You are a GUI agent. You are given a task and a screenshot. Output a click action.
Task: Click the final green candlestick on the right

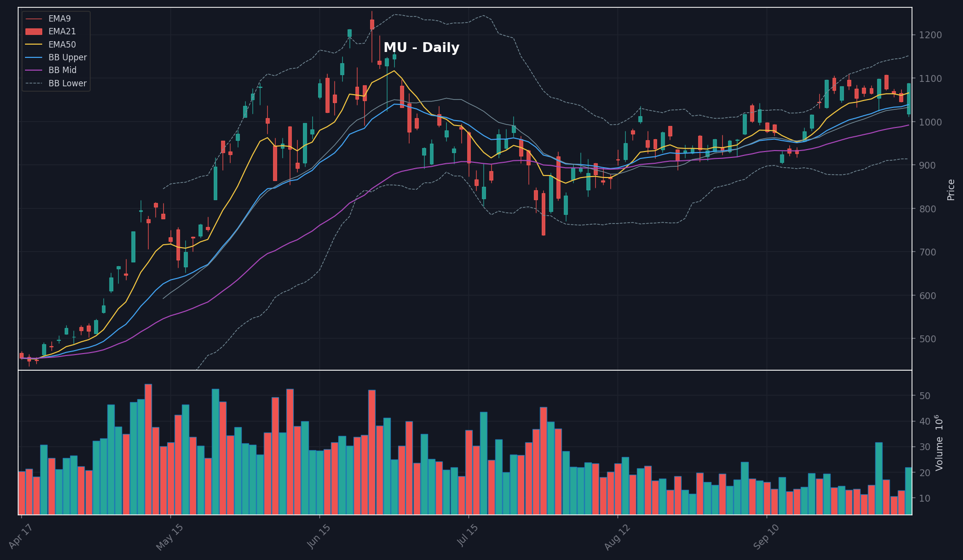click(909, 99)
